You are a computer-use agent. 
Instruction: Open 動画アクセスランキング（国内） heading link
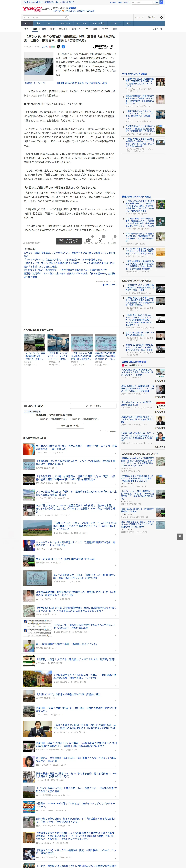(x=136, y=280)
